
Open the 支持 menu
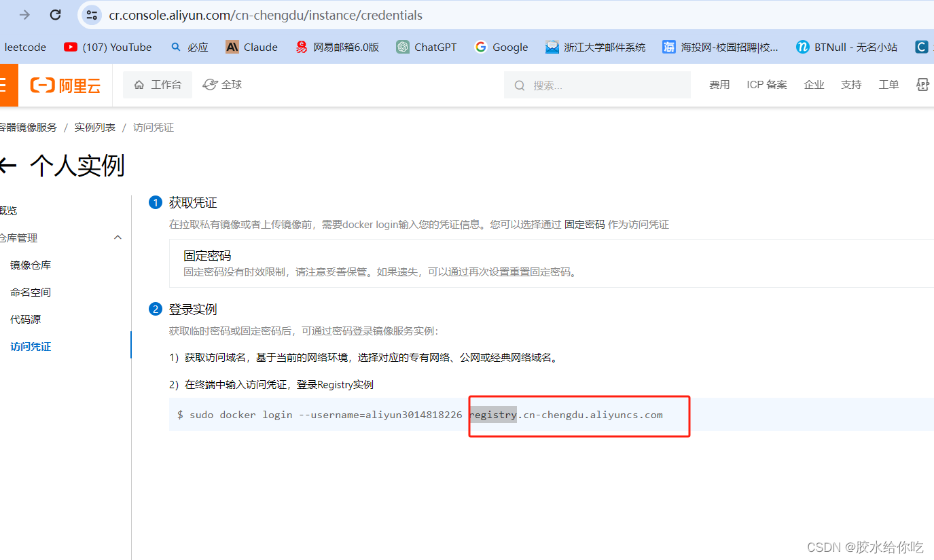(851, 85)
